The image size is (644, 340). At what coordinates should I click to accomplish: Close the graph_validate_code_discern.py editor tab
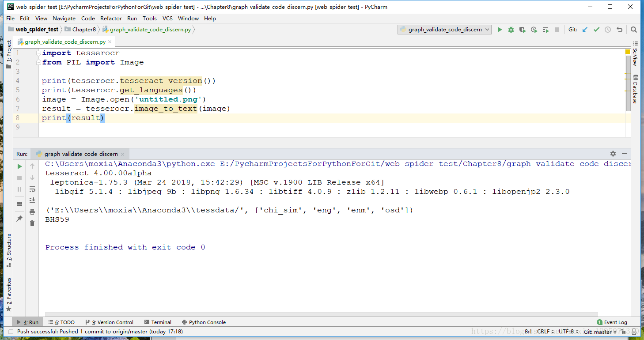click(x=110, y=42)
